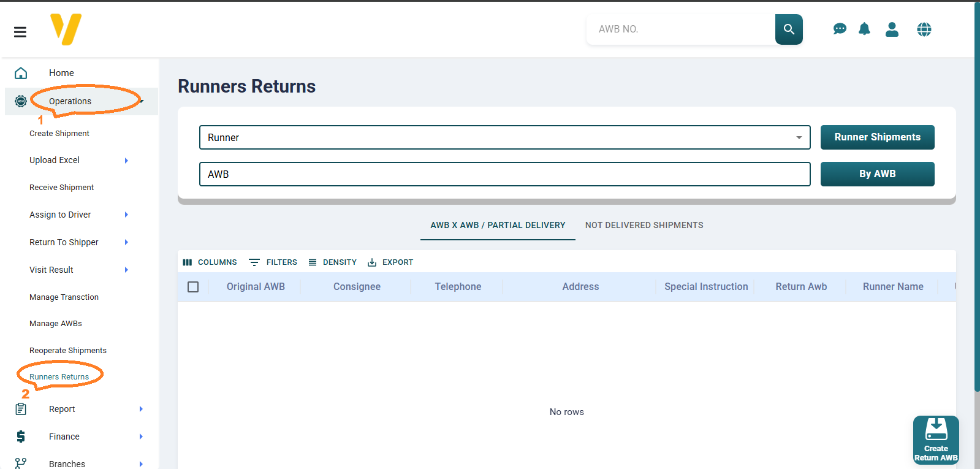Click the page vertical scrollbar
Viewport: 980px width, 469px height.
[x=977, y=196]
